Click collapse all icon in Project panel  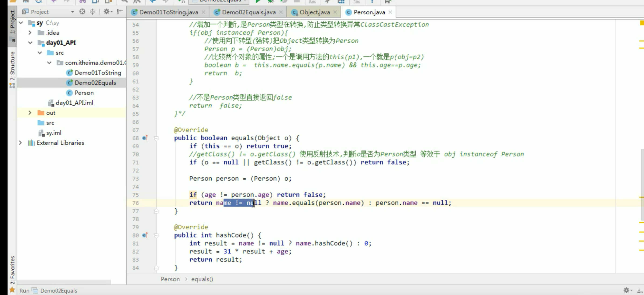coord(92,12)
